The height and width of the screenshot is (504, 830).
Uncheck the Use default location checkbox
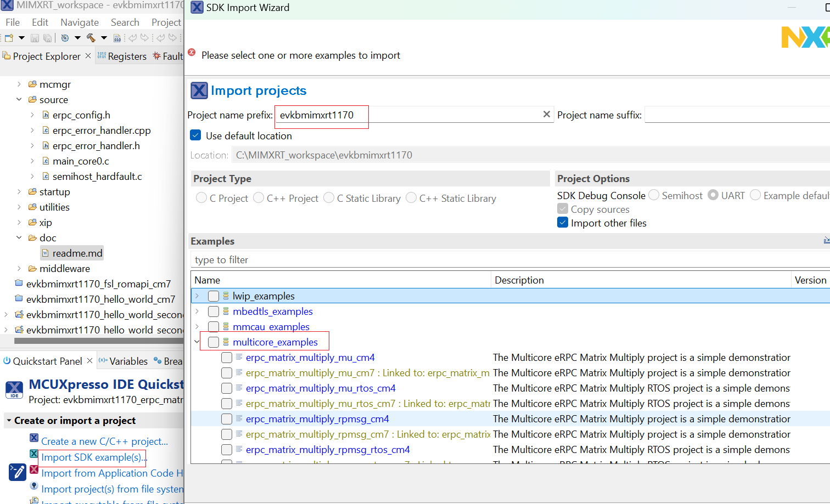coord(195,135)
